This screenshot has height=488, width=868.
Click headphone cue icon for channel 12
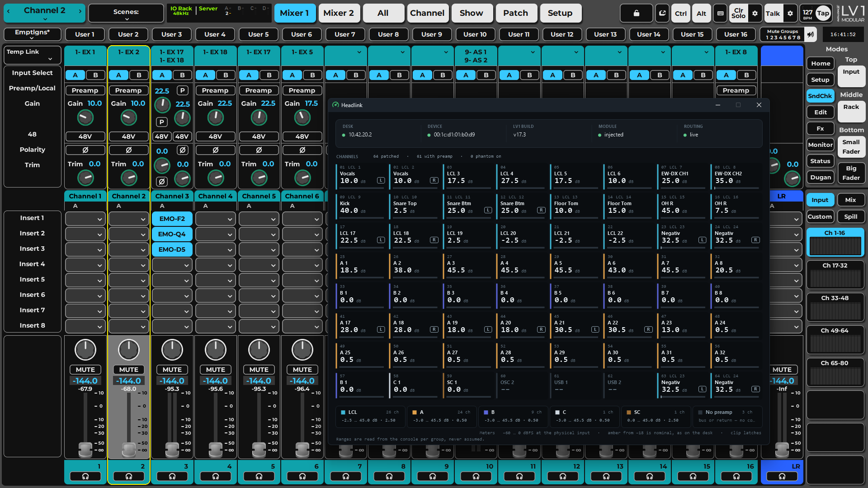(563, 476)
